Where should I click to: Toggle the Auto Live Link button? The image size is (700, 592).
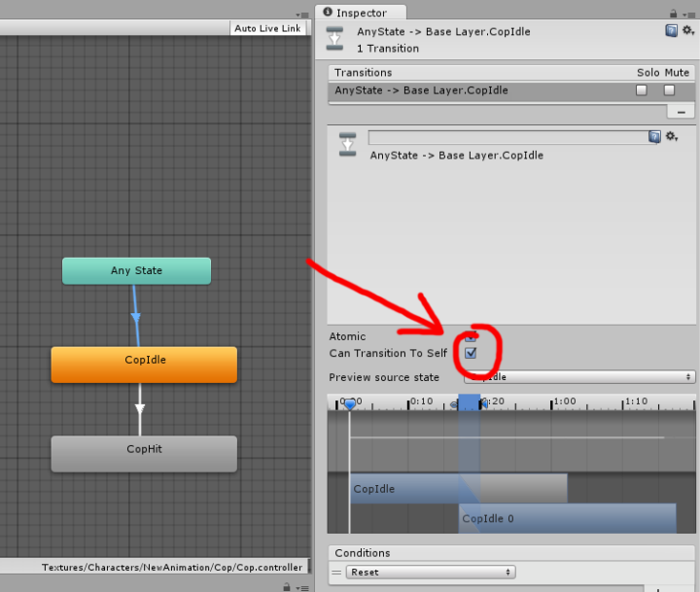click(x=268, y=28)
